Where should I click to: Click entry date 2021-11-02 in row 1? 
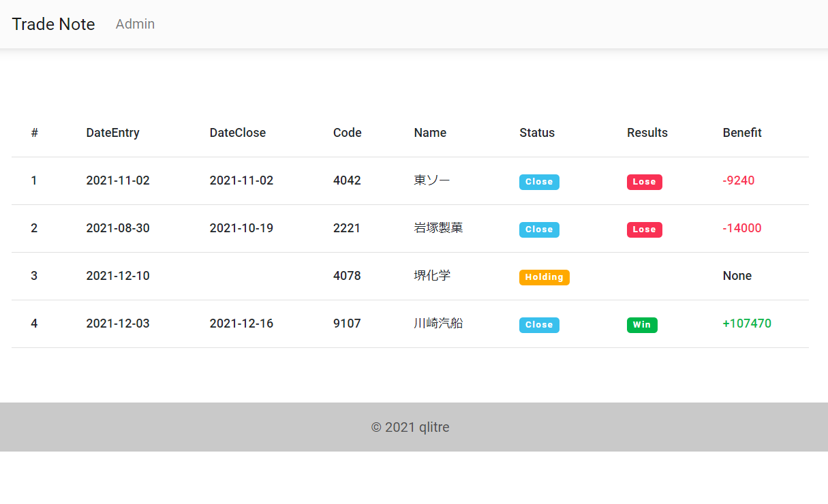click(118, 180)
